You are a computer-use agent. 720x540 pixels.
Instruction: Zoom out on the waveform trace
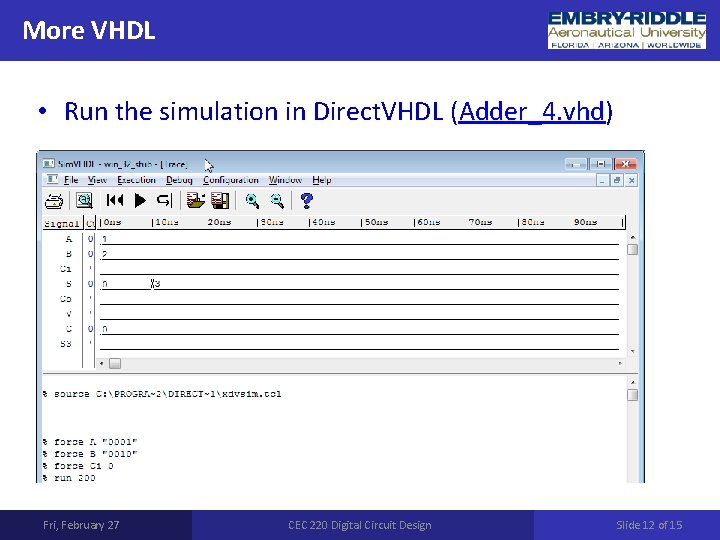tap(277, 201)
